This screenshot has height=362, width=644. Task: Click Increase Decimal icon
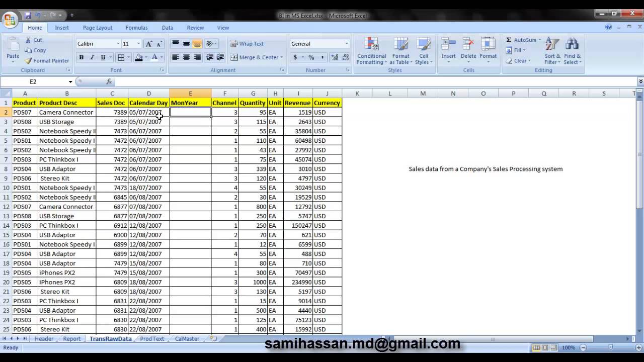tap(335, 57)
